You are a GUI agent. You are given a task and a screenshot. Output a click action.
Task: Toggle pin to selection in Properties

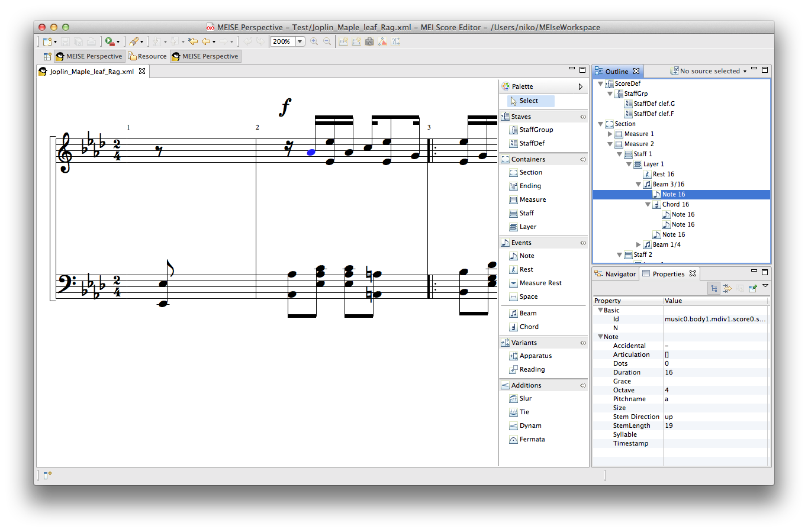pyautogui.click(x=752, y=288)
